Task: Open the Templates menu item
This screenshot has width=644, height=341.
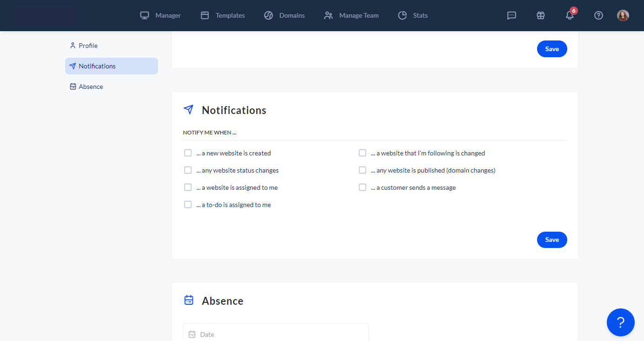Action: [223, 15]
